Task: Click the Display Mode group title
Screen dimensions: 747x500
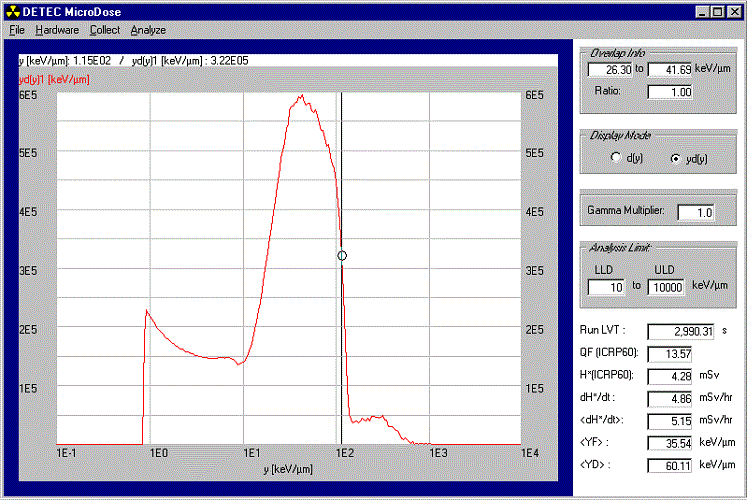Action: 620,135
